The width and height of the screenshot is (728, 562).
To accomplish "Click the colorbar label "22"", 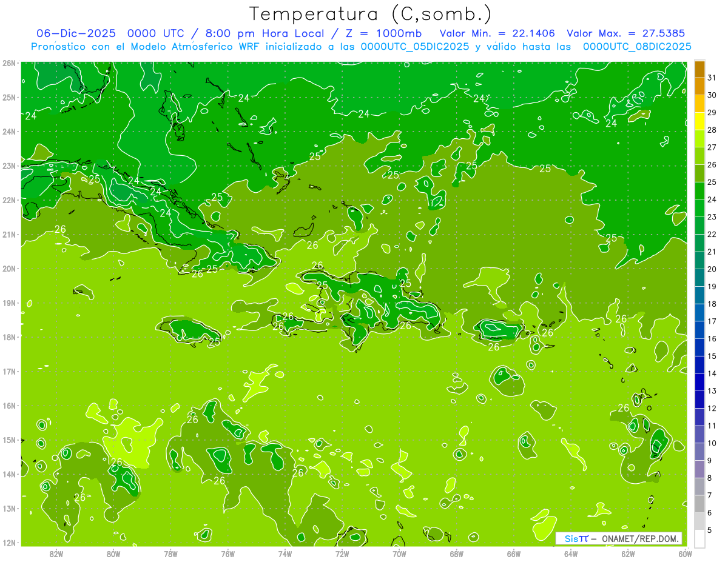I will (x=712, y=234).
